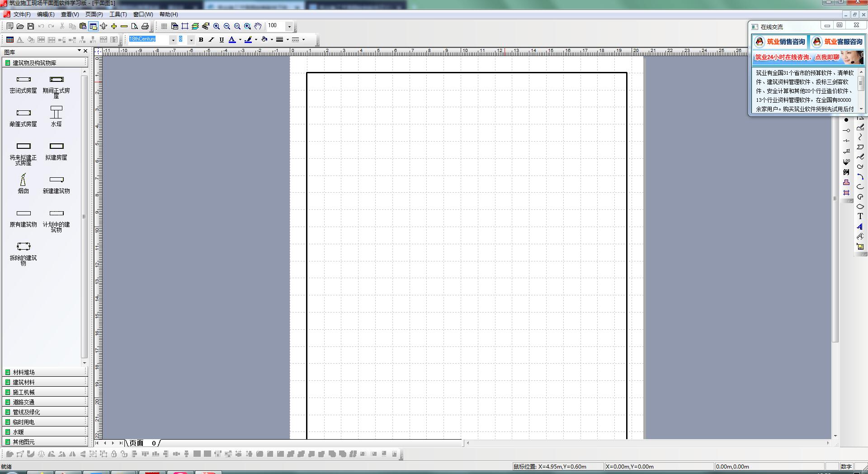Click the Zoom Out magnifier
This screenshot has width=868, height=474.
pos(227,26)
